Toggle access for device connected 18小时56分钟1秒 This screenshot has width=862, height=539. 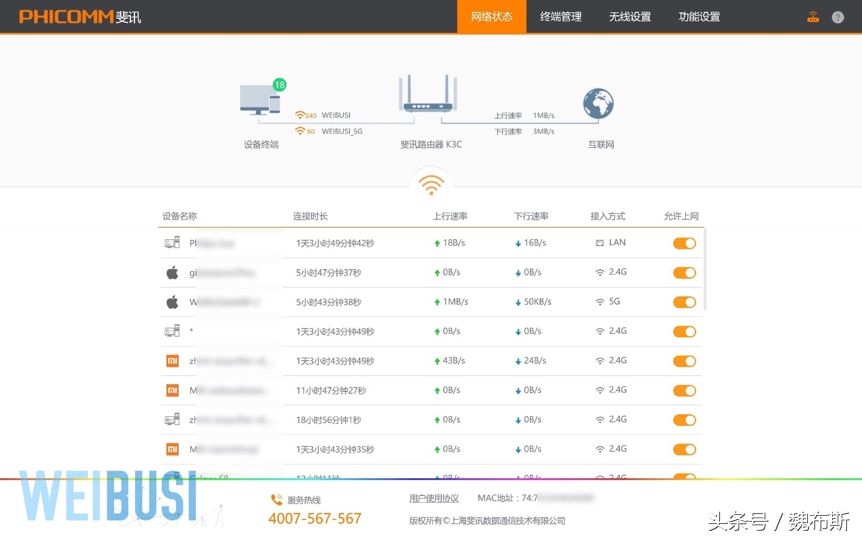click(684, 420)
